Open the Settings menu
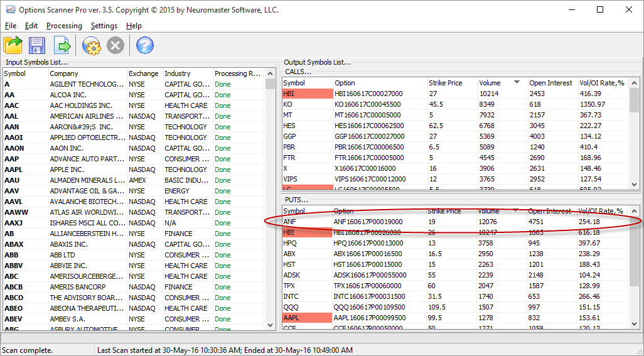 [104, 26]
